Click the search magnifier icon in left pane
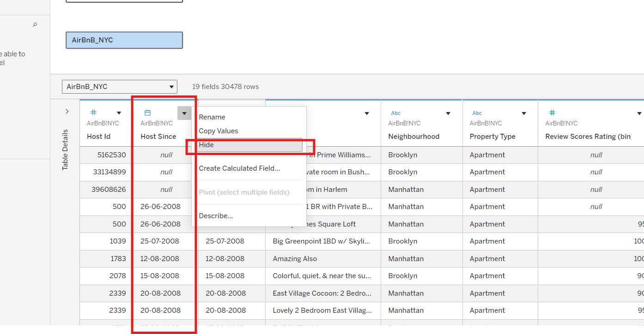Viewport: 644px width, 334px height. click(35, 25)
